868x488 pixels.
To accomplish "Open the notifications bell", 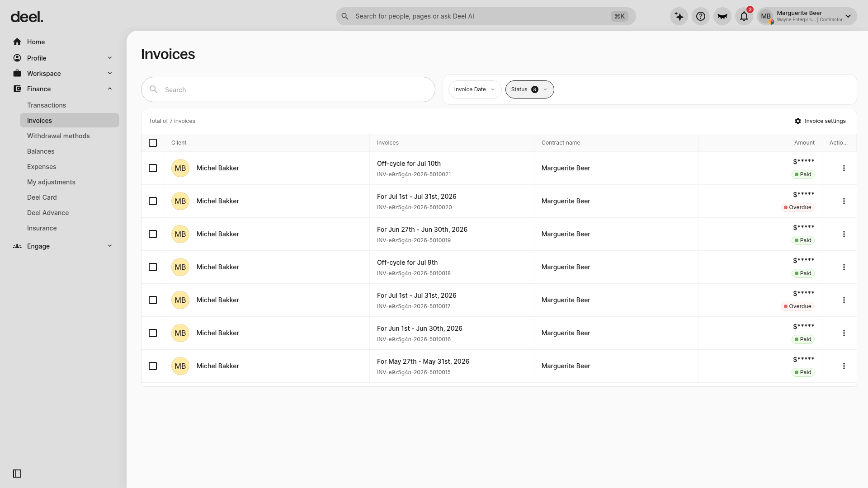I will pyautogui.click(x=744, y=16).
